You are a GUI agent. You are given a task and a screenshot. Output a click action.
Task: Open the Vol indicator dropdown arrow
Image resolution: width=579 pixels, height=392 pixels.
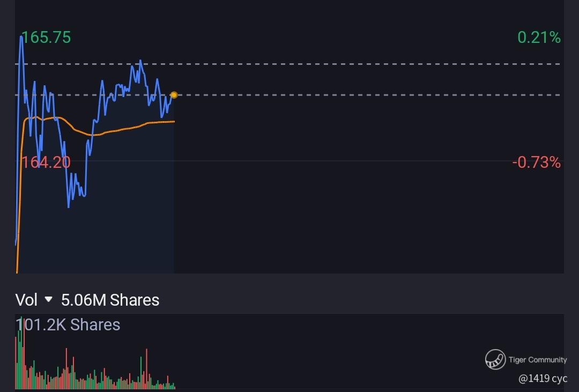click(48, 299)
